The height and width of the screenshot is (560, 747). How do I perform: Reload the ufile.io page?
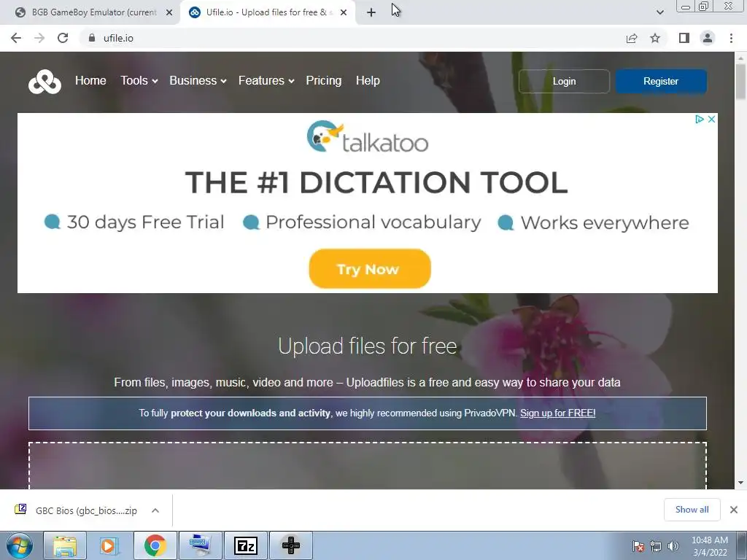point(63,38)
